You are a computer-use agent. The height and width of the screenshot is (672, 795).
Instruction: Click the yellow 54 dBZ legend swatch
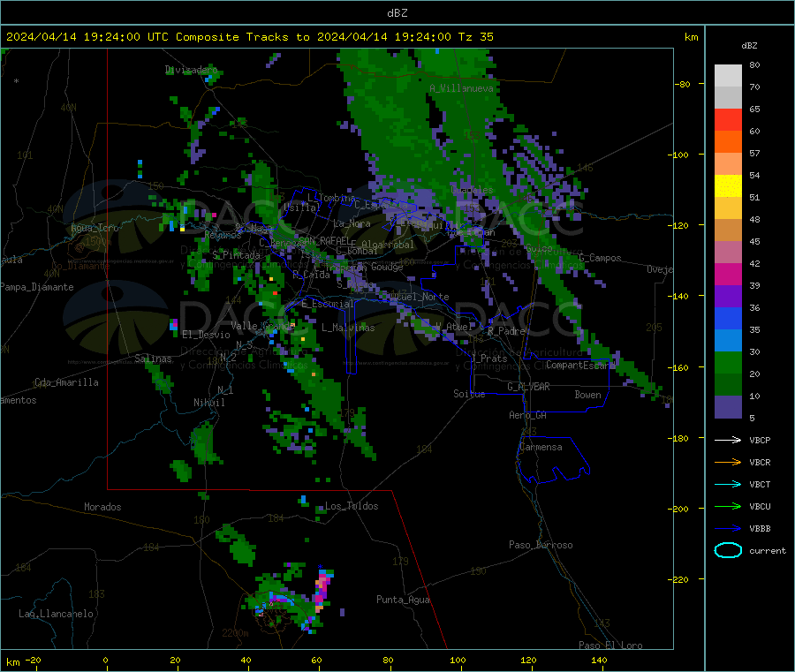point(728,186)
